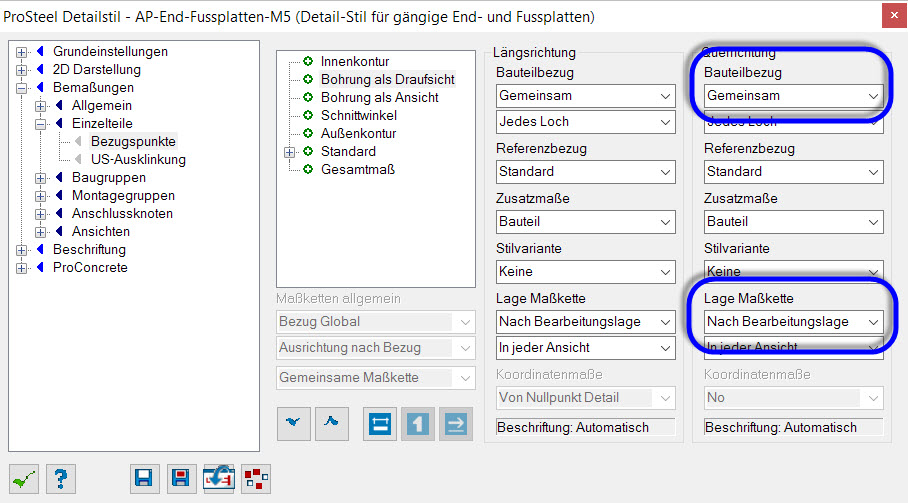Open Längsrichtung Referenzbezug Standard dropdown
The image size is (908, 503).
tap(585, 172)
